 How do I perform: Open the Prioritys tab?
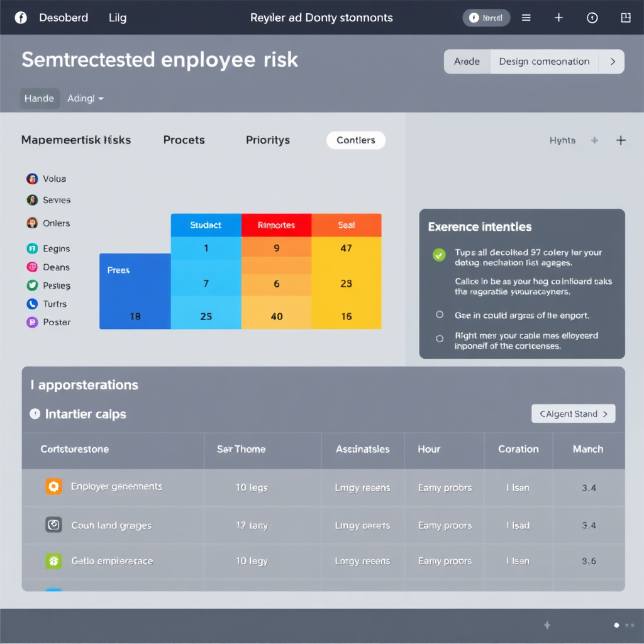(267, 140)
